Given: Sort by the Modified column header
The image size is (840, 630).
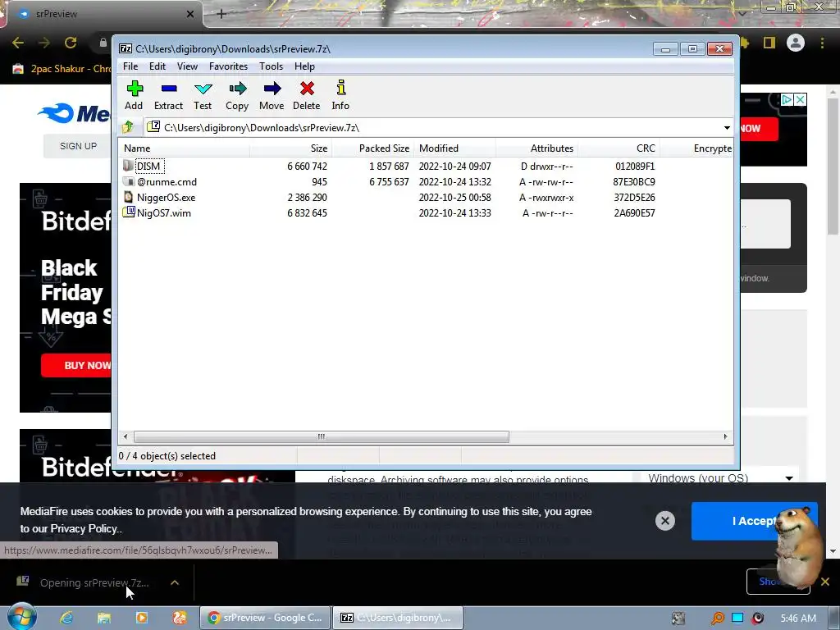Looking at the screenshot, I should coord(454,148).
